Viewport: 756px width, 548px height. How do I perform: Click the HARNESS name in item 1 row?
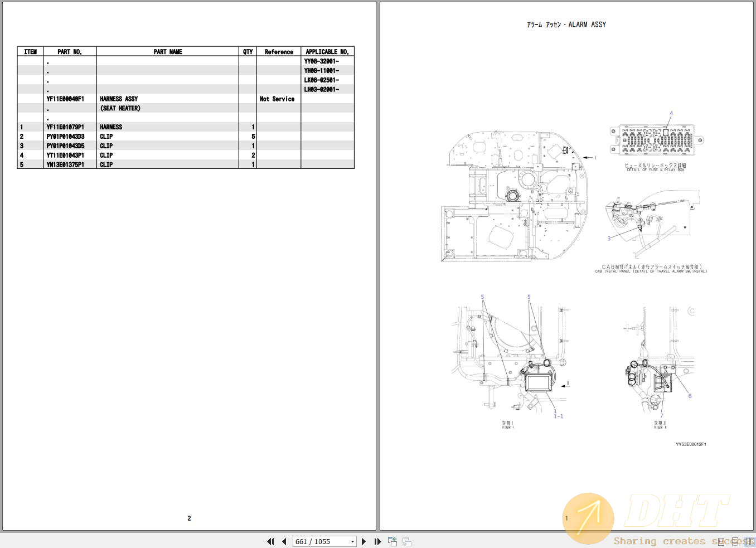click(x=111, y=127)
